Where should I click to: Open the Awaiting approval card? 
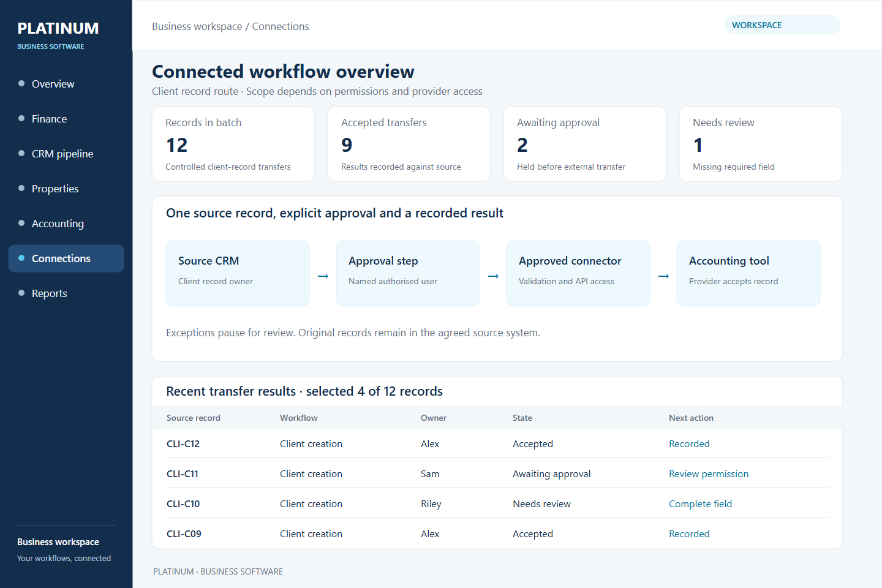[x=585, y=144]
